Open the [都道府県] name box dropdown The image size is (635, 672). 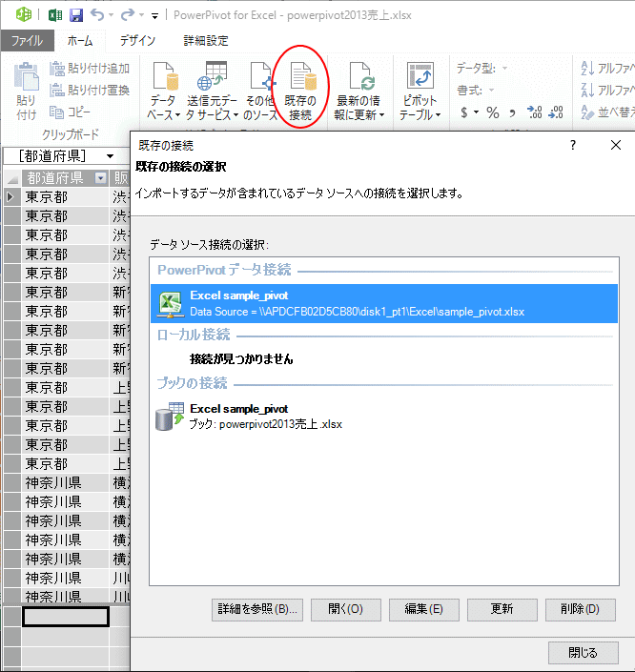tap(111, 156)
